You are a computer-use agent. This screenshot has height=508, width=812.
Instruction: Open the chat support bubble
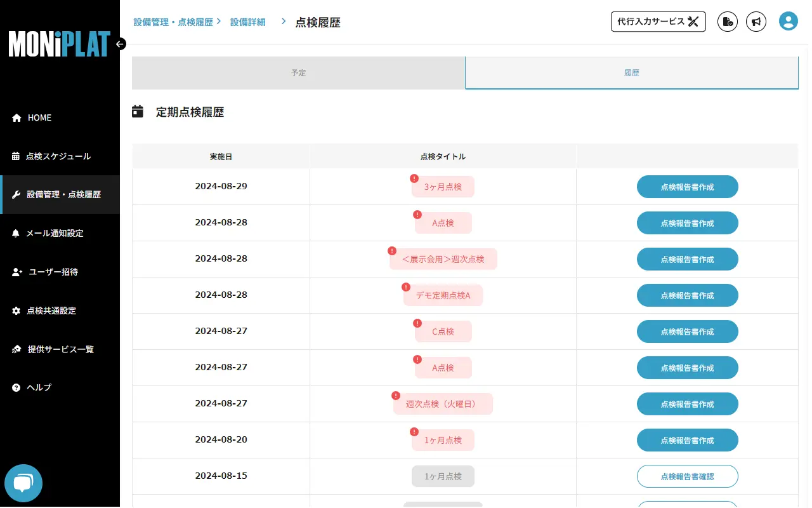click(23, 483)
